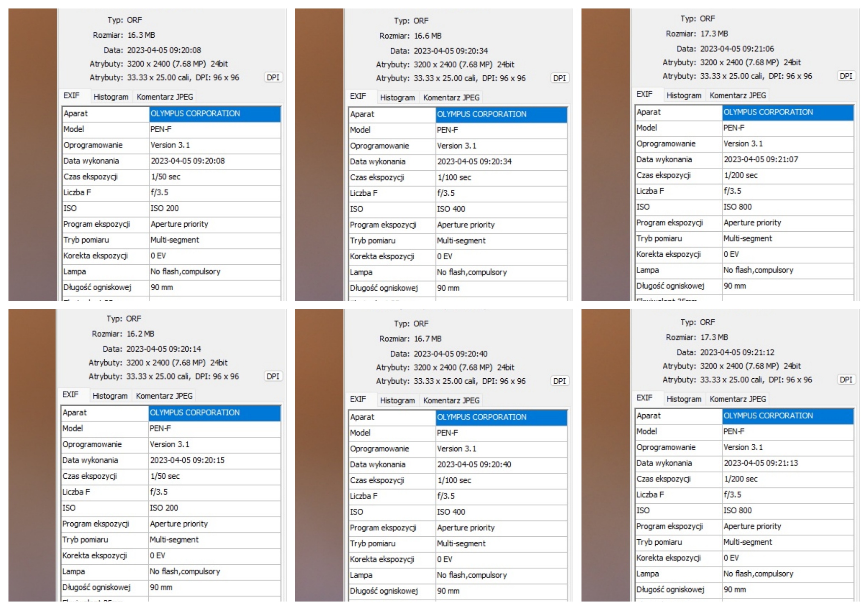This screenshot has height=610, width=868.
Task: Switch to the Histogram tab in the 09:21:12 panel
Action: point(684,399)
